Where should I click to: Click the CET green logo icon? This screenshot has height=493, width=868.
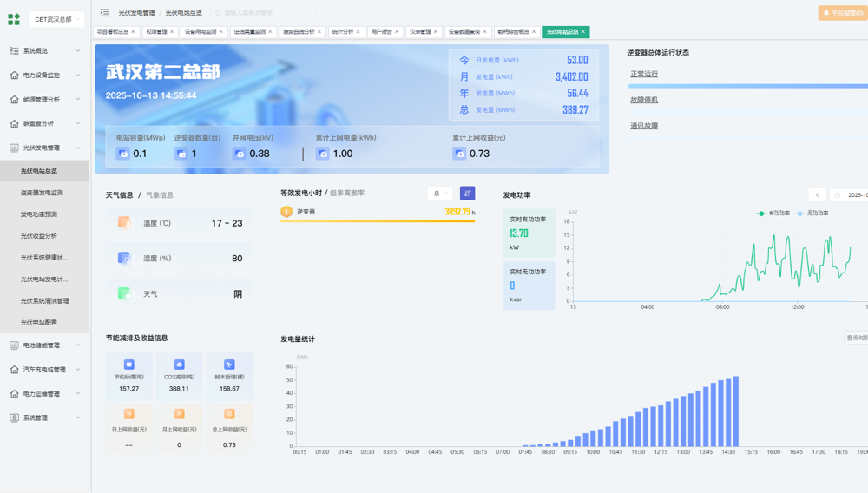(14, 19)
